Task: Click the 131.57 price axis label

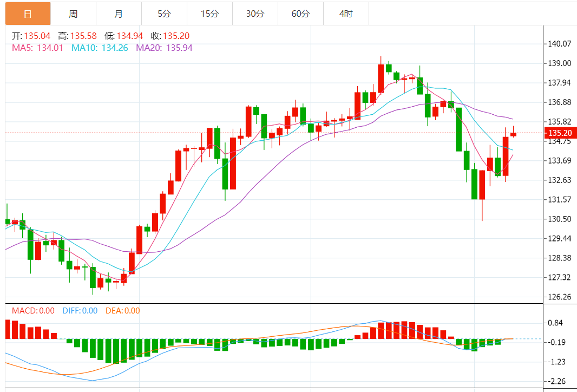Action: 559,199
